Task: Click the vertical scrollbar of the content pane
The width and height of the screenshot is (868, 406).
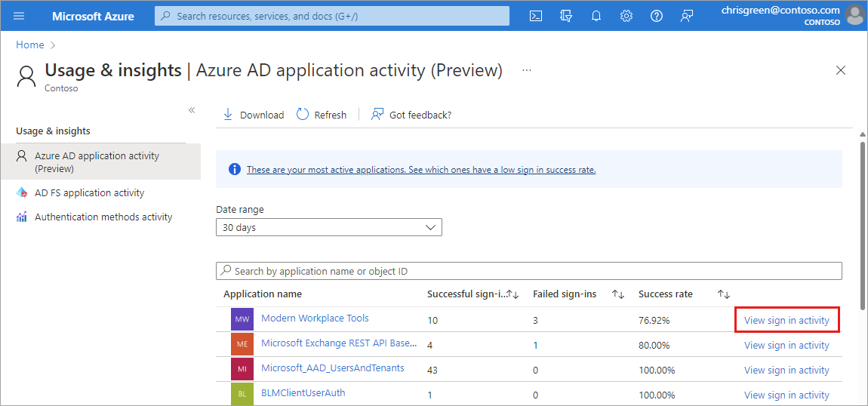Action: coord(862,224)
